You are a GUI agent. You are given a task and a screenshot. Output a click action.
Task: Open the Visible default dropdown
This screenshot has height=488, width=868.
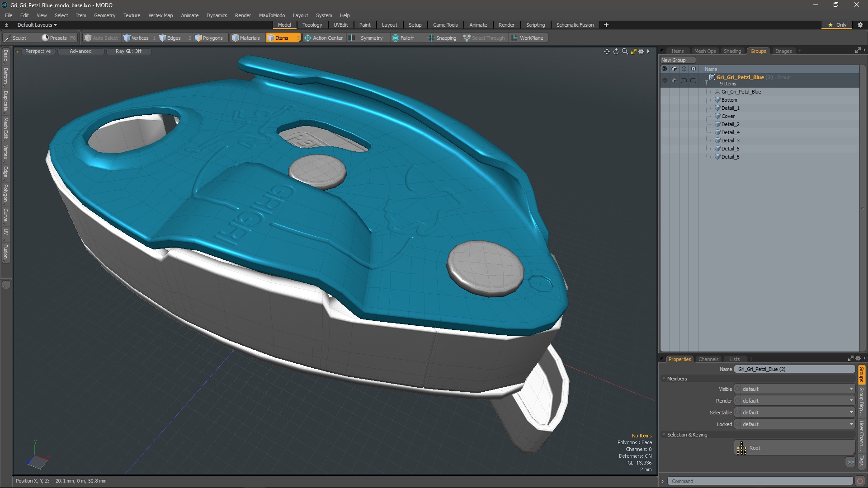coord(795,389)
